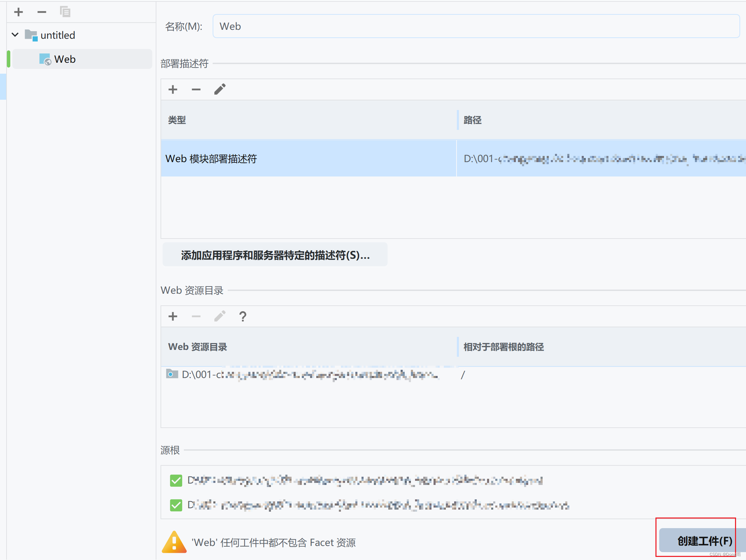Uncheck the second source root checkbox

[176, 505]
